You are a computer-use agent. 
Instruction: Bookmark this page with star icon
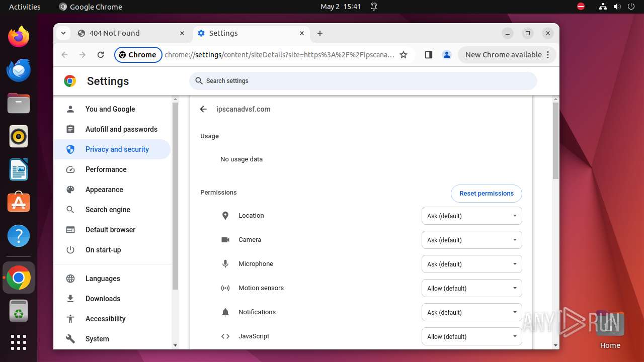404,55
